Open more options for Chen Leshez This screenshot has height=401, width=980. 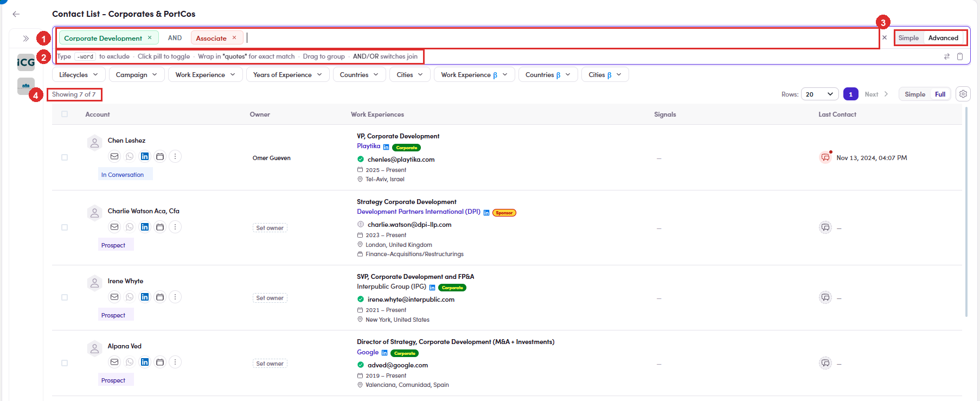click(x=175, y=156)
